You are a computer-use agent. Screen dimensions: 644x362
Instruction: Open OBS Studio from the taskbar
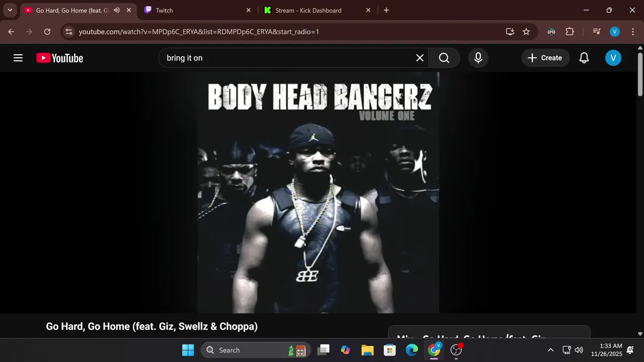coord(456,350)
